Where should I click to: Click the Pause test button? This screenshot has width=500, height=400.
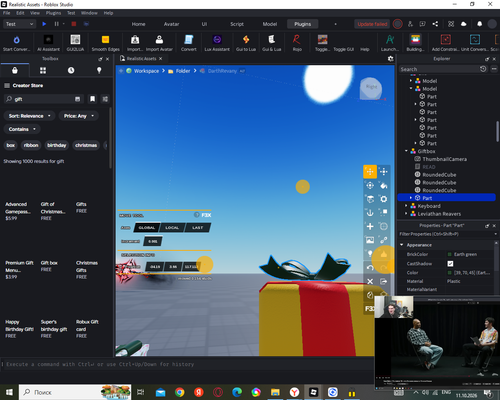coord(56,24)
